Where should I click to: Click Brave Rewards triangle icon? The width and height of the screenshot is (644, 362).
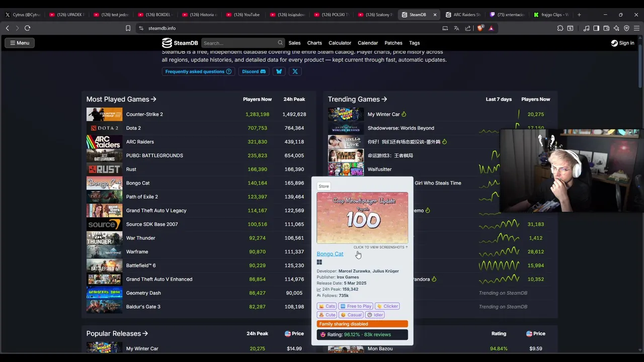pyautogui.click(x=491, y=28)
